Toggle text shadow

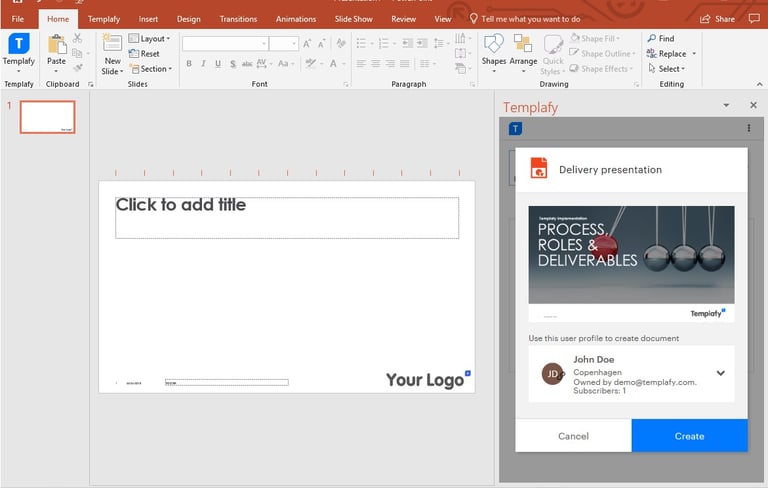tap(233, 63)
